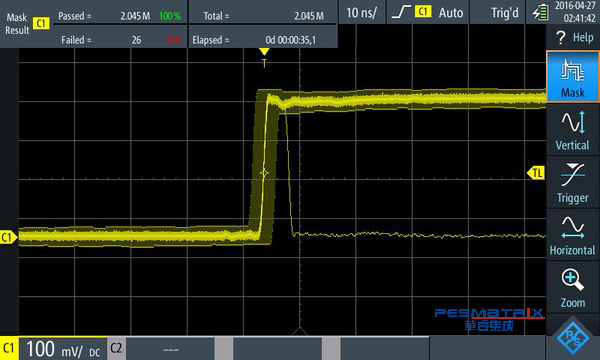This screenshot has height=360, width=600.
Task: Select the Mask menu button
Action: click(x=573, y=77)
